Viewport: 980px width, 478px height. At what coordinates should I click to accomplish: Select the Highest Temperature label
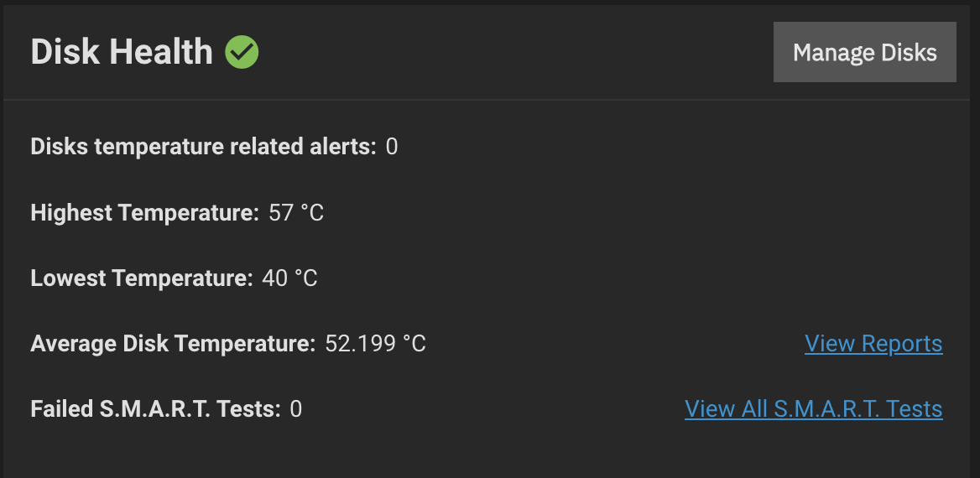tap(145, 213)
